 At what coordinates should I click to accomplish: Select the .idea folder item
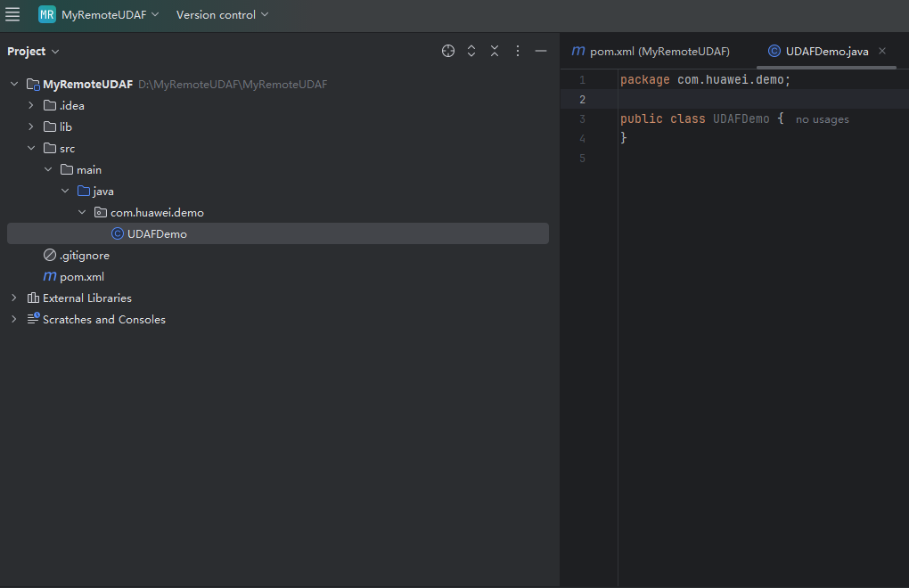coord(72,105)
